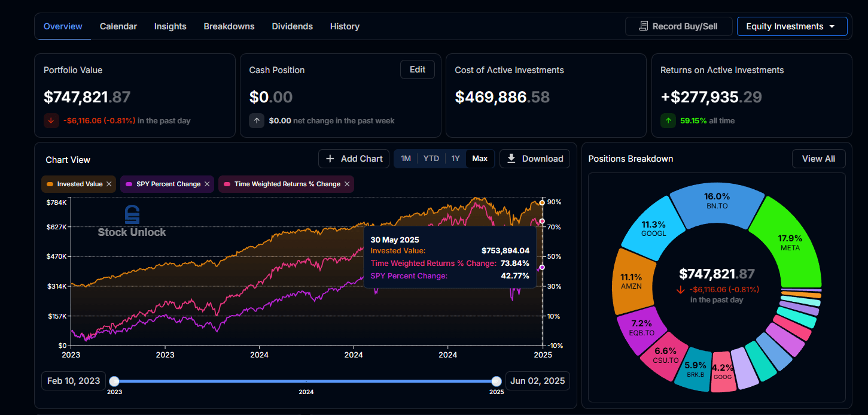Select the Max time range
868x415 pixels.
(x=480, y=159)
